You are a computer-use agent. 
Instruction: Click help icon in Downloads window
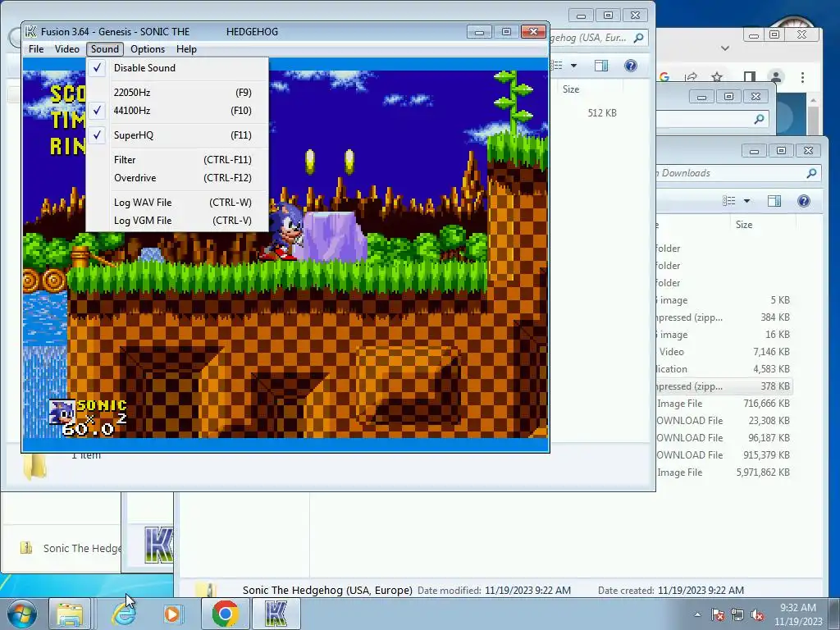(x=804, y=202)
